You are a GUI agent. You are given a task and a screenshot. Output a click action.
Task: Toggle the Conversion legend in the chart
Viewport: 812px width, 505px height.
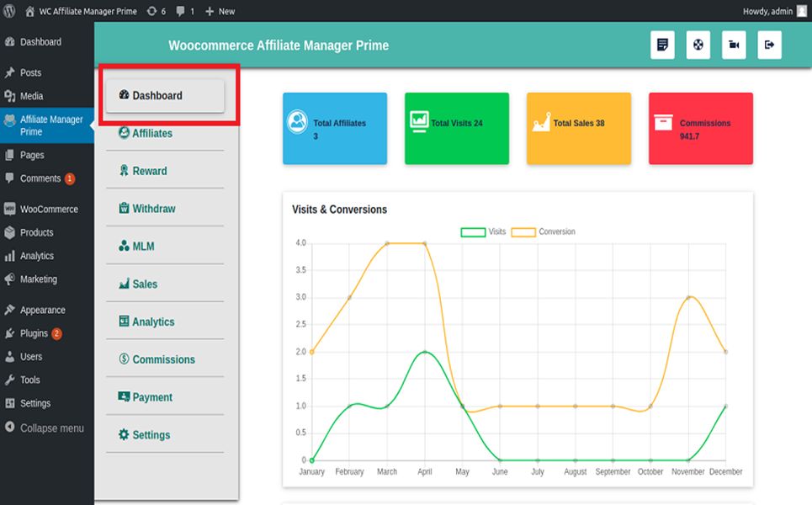point(543,231)
